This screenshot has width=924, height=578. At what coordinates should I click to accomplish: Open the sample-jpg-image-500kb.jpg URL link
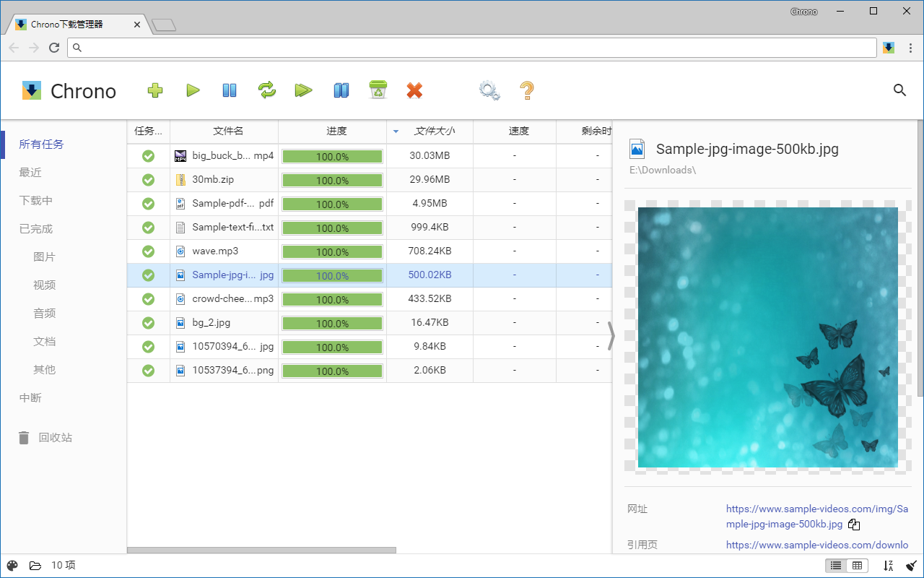pyautogui.click(x=817, y=517)
